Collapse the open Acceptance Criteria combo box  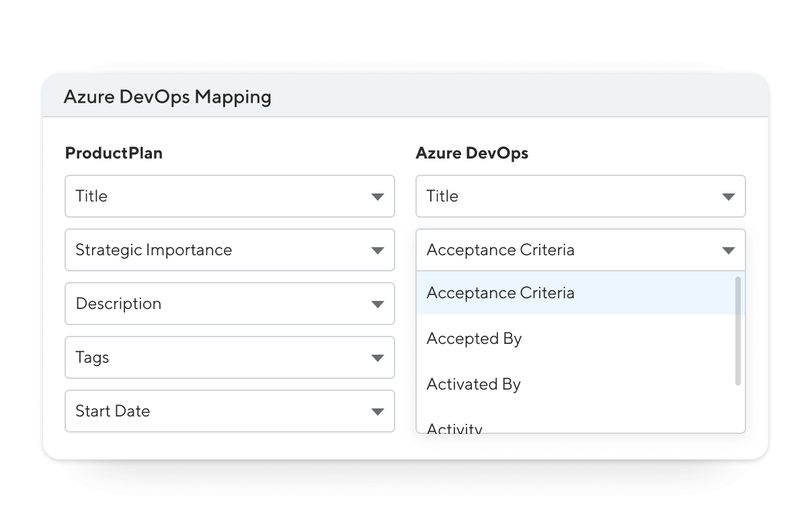pyautogui.click(x=581, y=250)
